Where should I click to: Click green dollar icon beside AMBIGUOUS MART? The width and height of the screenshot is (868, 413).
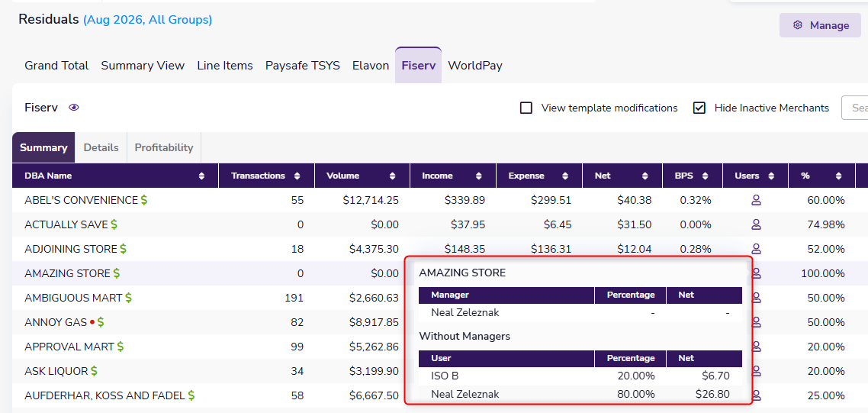point(128,298)
